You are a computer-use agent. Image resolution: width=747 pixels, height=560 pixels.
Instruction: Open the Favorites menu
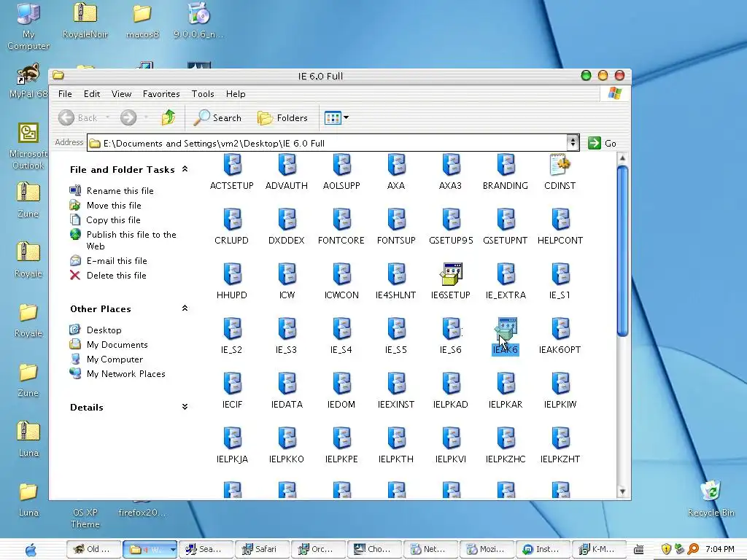[161, 94]
